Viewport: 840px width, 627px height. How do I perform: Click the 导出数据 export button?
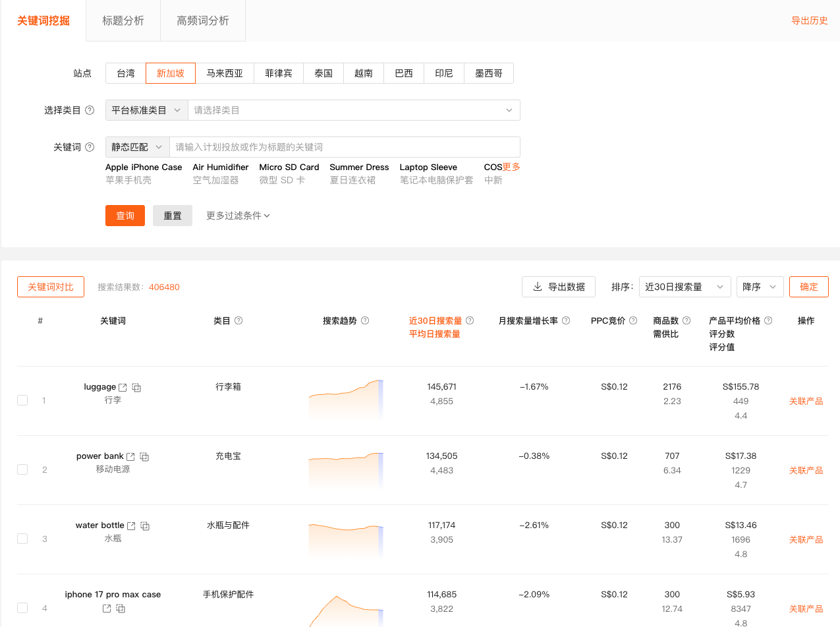click(x=558, y=287)
